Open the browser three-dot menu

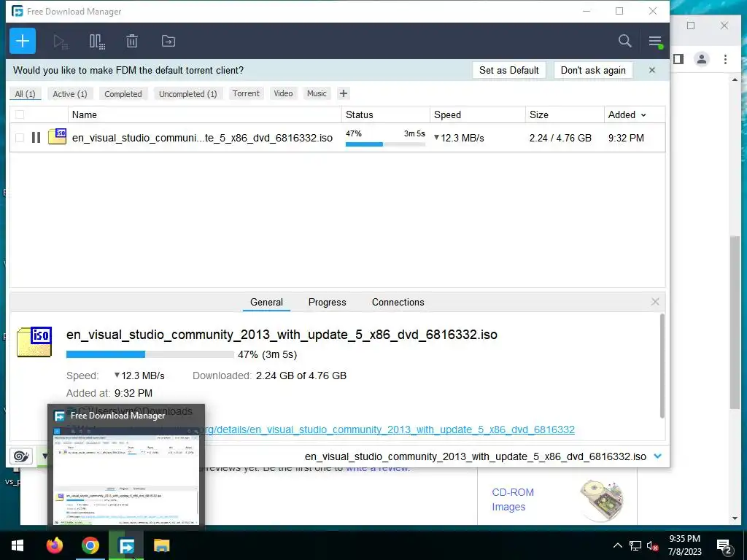tap(725, 59)
